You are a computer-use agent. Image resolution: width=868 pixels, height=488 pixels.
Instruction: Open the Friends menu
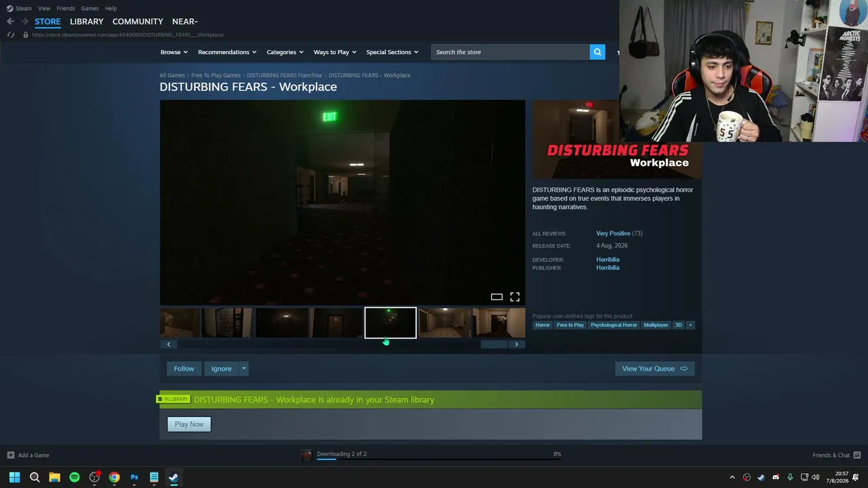pyautogui.click(x=66, y=8)
